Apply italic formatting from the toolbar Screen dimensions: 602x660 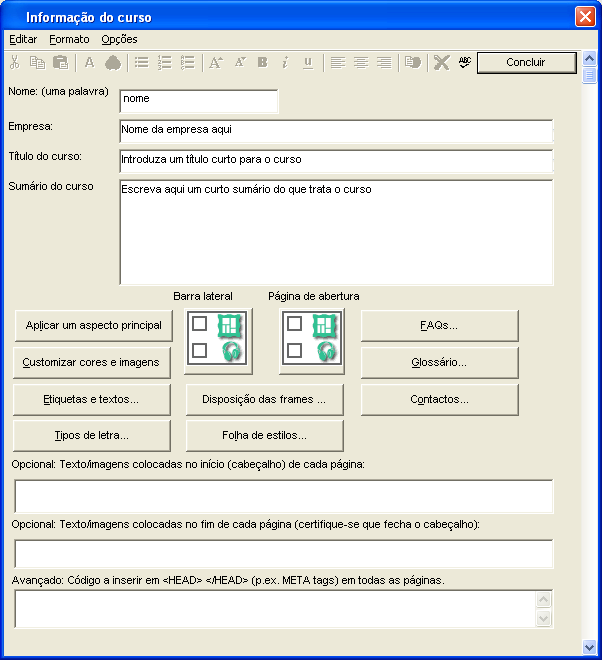pyautogui.click(x=285, y=62)
